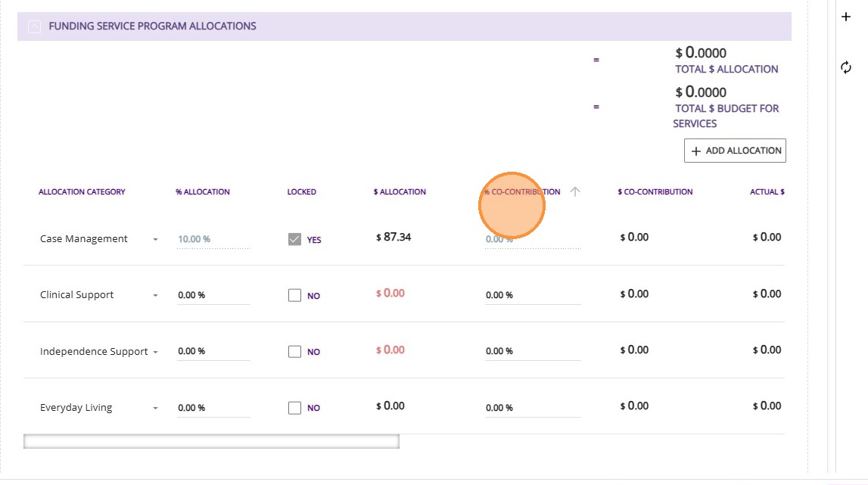Uncheck the Case Management locked checkbox
868x485 pixels.
(295, 239)
